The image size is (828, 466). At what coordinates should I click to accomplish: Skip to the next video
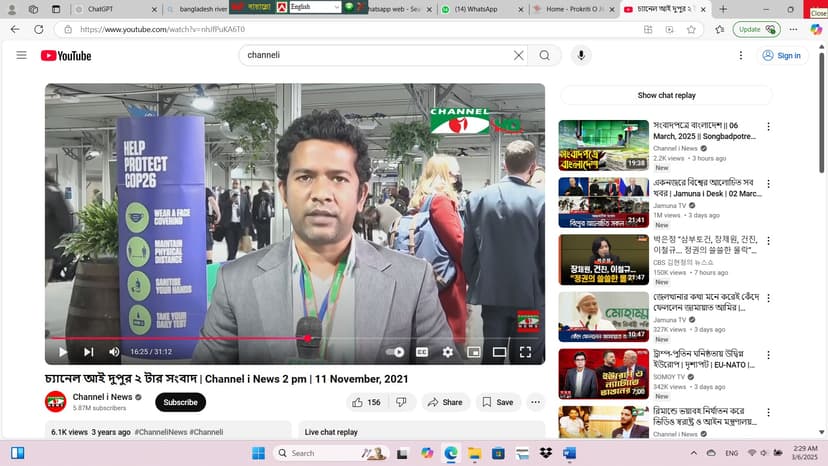pyautogui.click(x=88, y=352)
